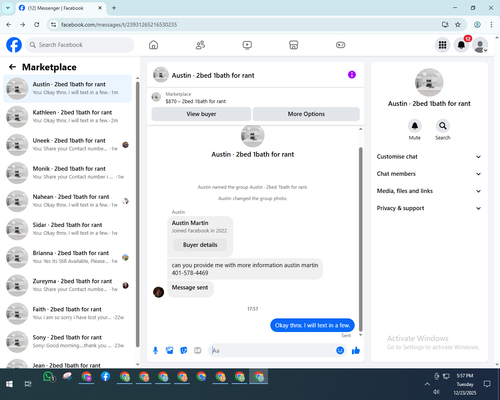
Task: Click the group photo in the right panel
Action: [429, 82]
